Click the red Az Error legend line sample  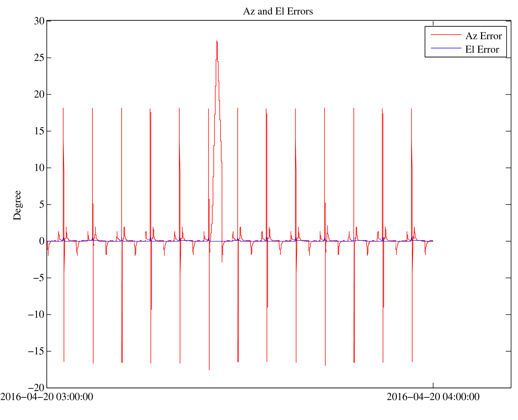[x=446, y=34]
